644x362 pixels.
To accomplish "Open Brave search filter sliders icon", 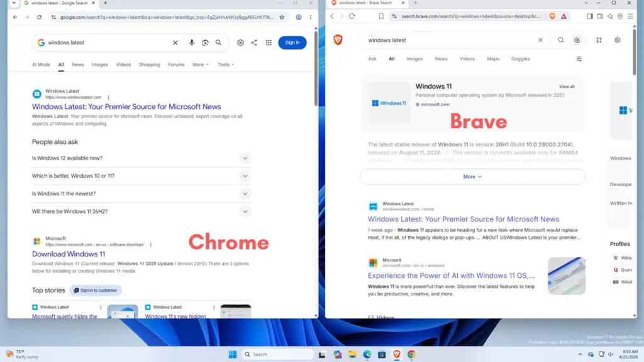I will click(579, 59).
